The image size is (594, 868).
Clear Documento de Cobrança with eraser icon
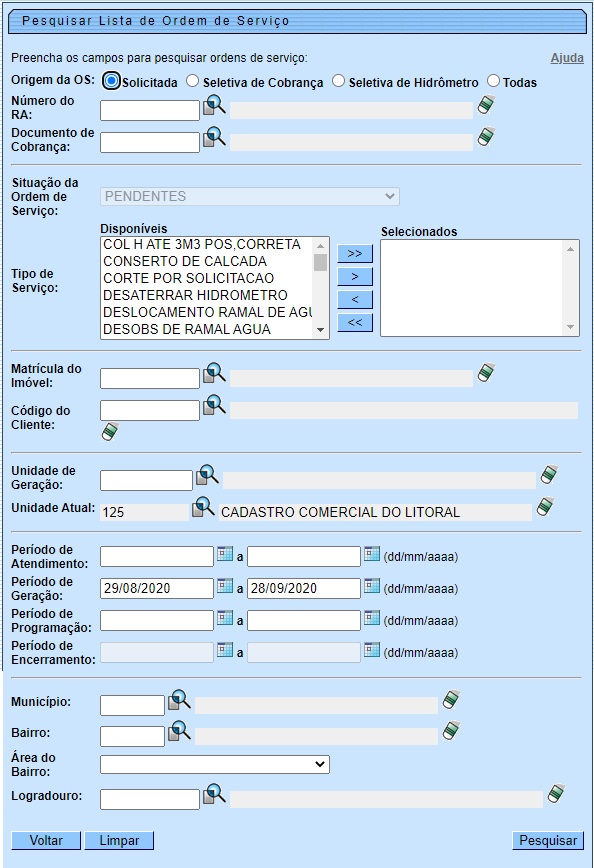click(x=485, y=136)
